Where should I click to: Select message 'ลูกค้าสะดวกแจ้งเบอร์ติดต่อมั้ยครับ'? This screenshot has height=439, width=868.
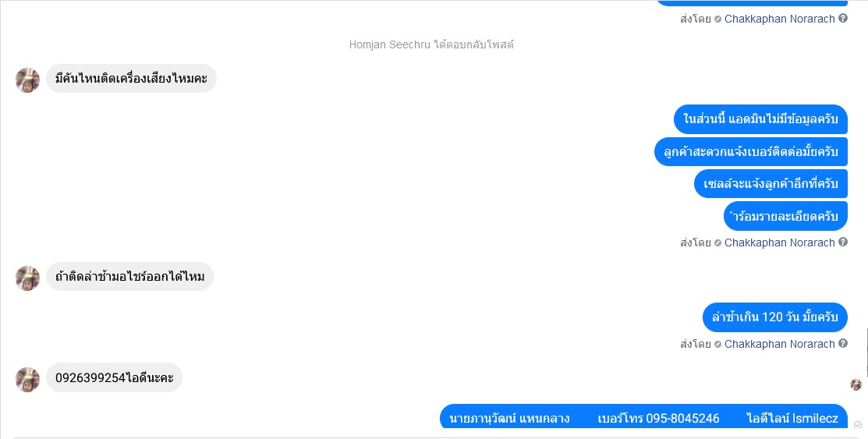click(x=751, y=152)
